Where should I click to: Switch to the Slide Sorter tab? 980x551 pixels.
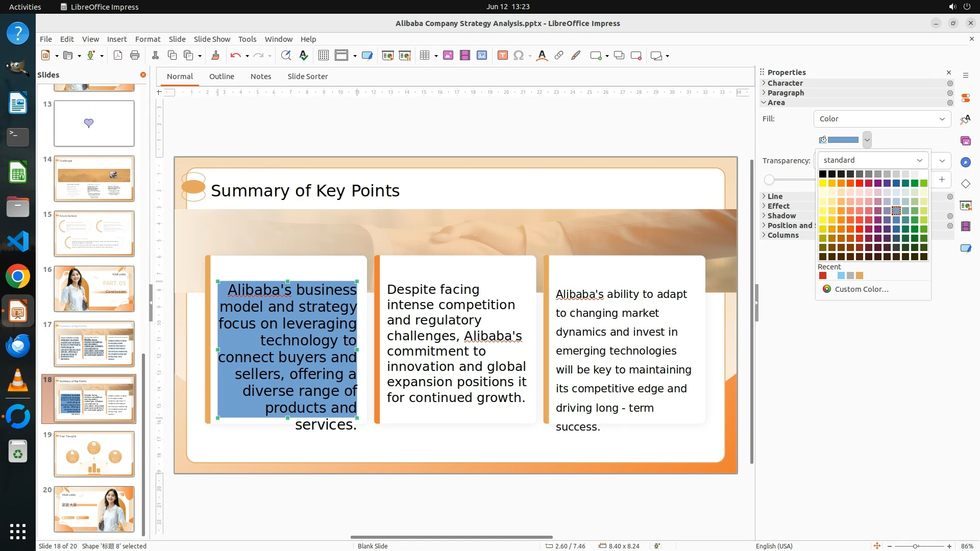pyautogui.click(x=307, y=77)
